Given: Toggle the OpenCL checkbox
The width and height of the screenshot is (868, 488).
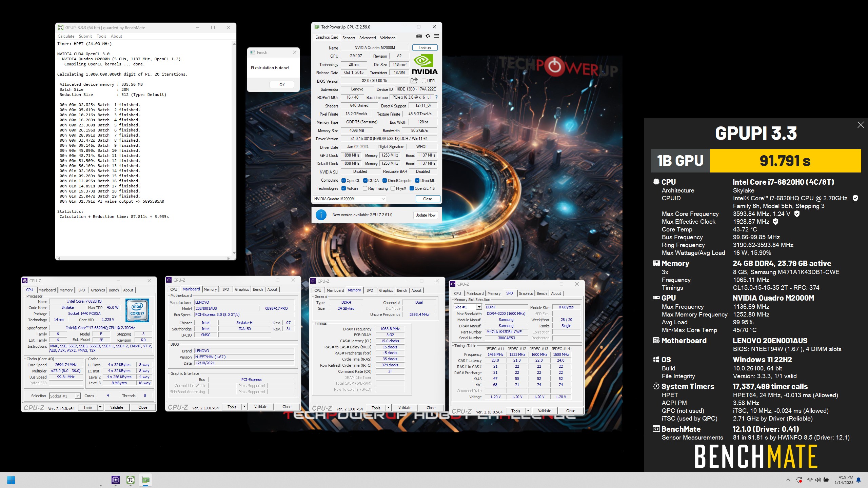Looking at the screenshot, I should pos(343,181).
